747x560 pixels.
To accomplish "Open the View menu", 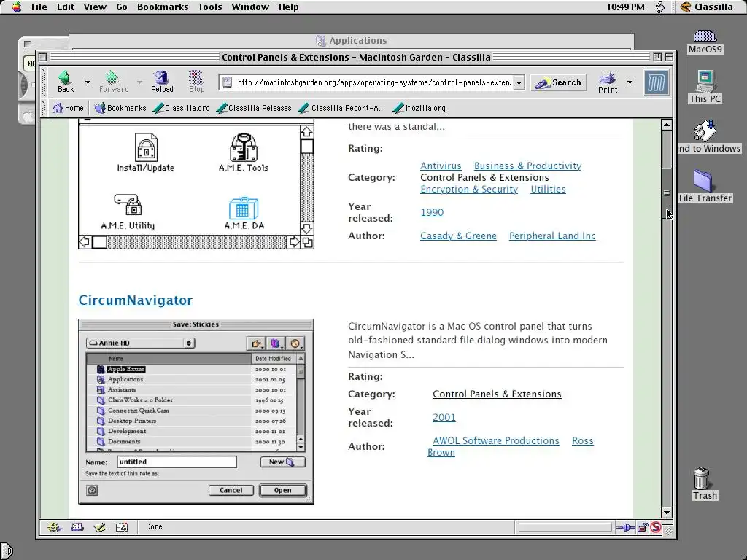I will (95, 7).
